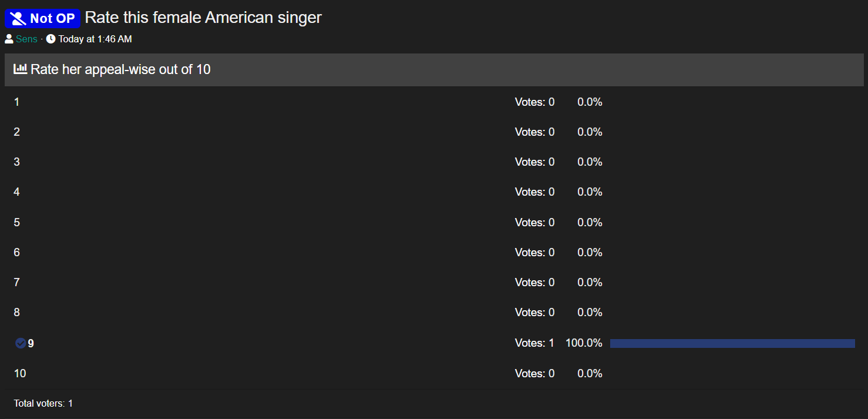Open the Sens user profile link
The height and width of the screenshot is (419, 868).
pyautogui.click(x=26, y=39)
